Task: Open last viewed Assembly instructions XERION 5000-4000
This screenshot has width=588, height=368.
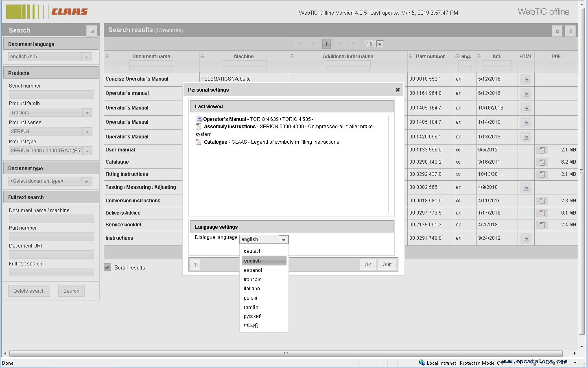Action: [284, 130]
